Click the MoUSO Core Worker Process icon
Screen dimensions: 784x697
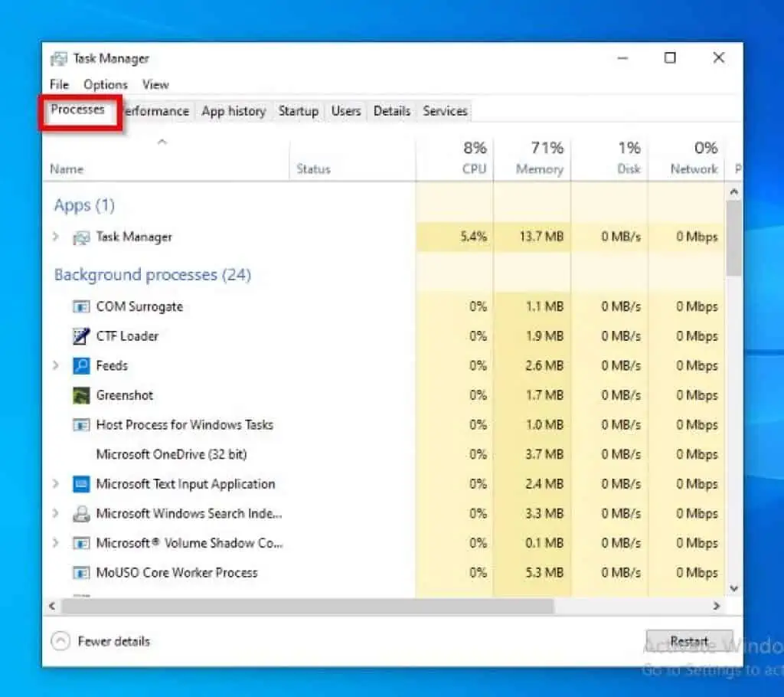[81, 572]
